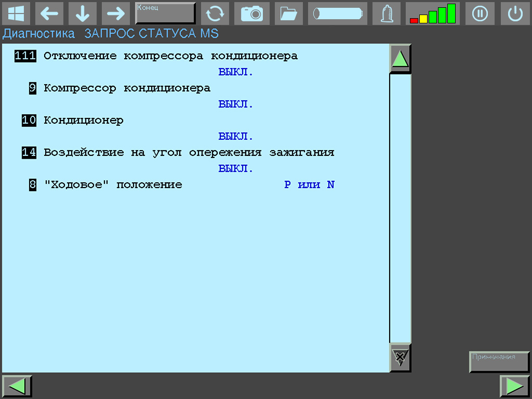532x399 pixels.
Task: Click the white cylinder icon
Action: (x=337, y=14)
